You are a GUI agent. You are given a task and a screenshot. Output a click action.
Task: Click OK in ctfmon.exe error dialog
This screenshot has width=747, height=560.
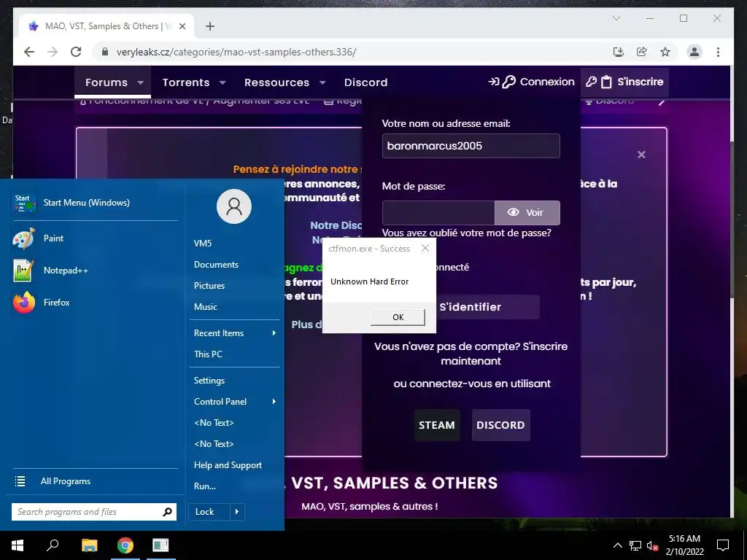coord(398,317)
